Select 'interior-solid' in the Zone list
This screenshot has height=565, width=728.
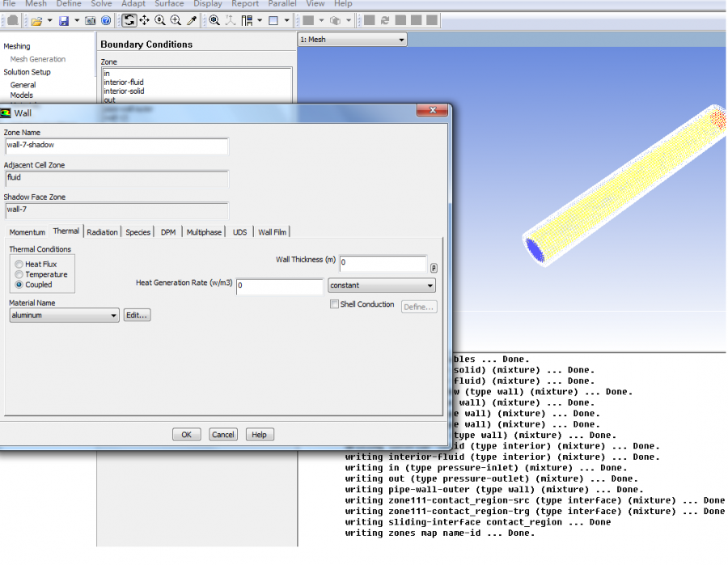pos(124,91)
